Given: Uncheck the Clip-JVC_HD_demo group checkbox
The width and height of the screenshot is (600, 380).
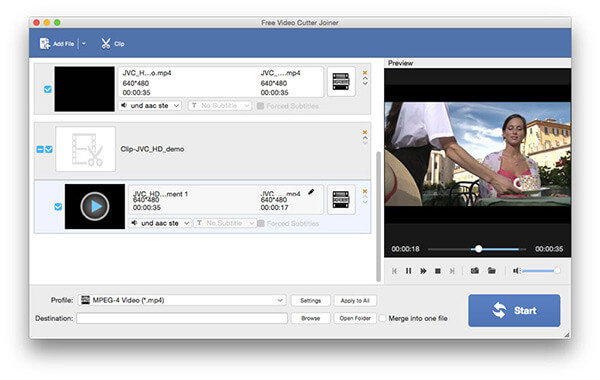Looking at the screenshot, I should (x=49, y=149).
